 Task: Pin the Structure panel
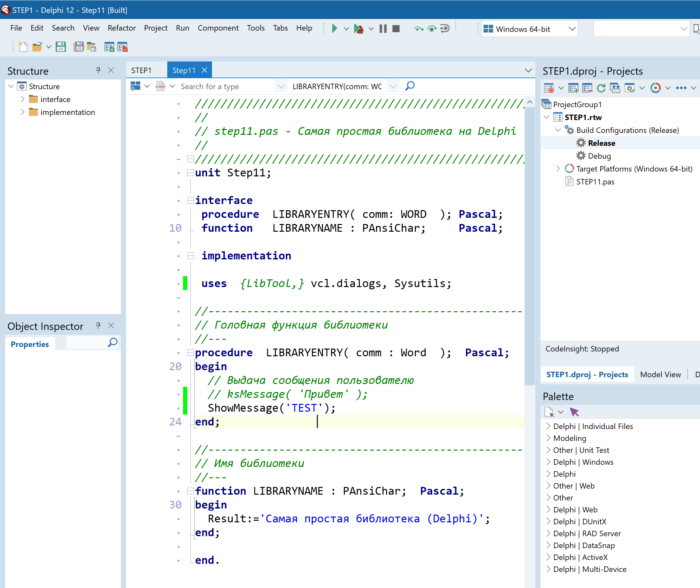(98, 70)
